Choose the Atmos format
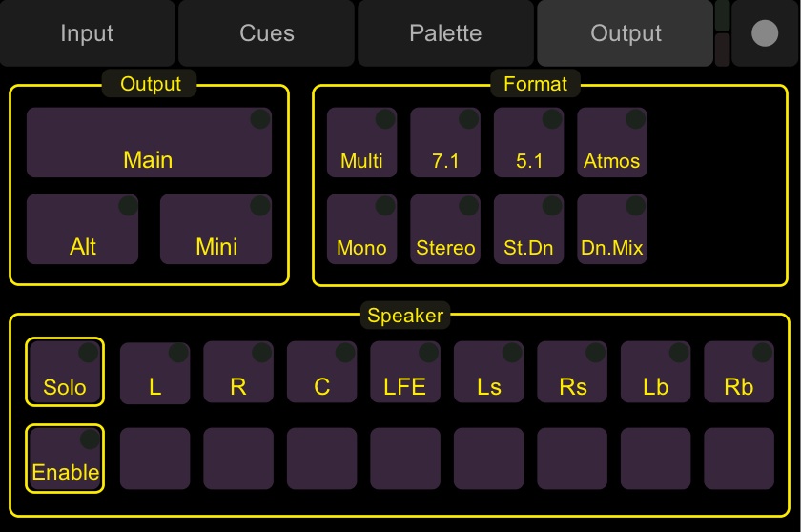The image size is (801, 532). tap(612, 142)
